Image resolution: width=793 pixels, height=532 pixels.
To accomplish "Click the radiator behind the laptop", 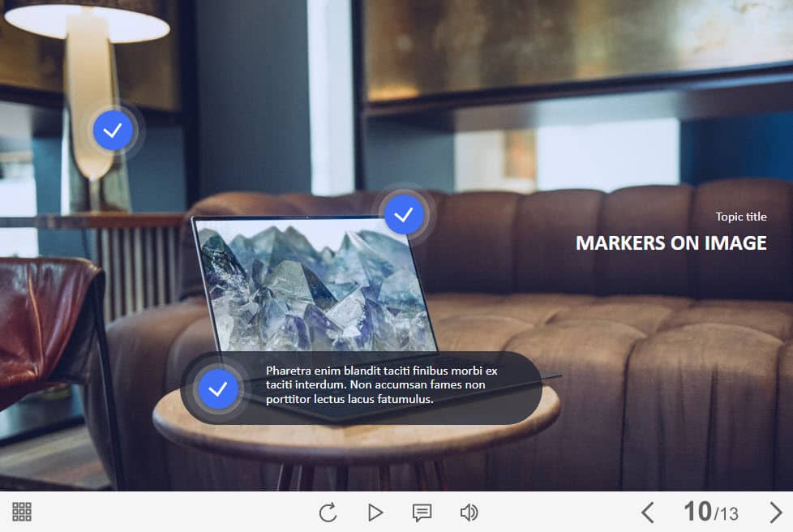I will [x=138, y=268].
